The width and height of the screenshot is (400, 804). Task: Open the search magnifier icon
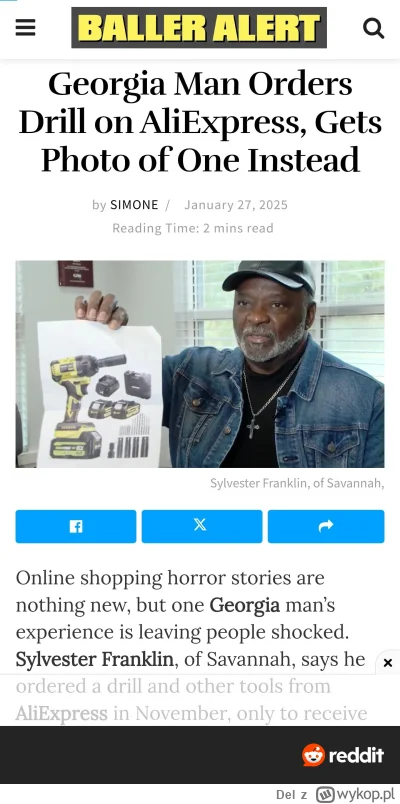point(373,28)
